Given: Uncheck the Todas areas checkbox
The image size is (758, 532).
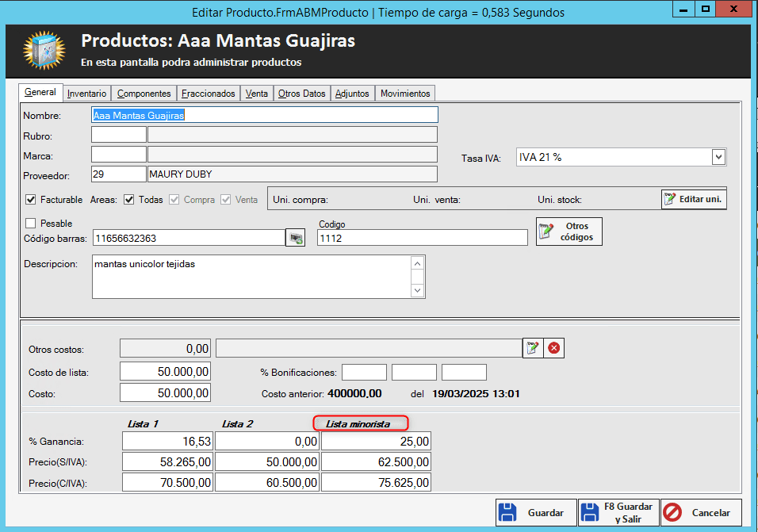Looking at the screenshot, I should [x=129, y=200].
